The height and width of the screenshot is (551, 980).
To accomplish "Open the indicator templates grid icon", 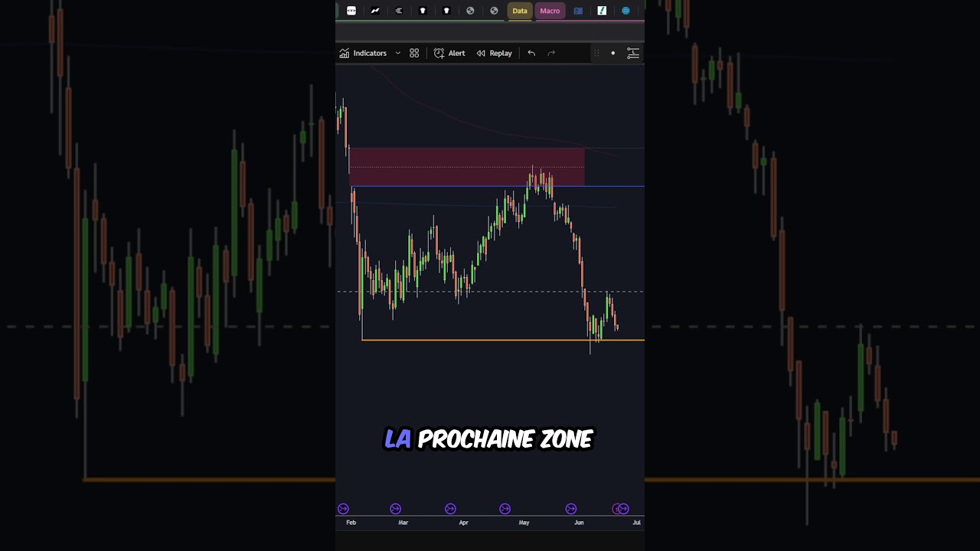I will 414,53.
